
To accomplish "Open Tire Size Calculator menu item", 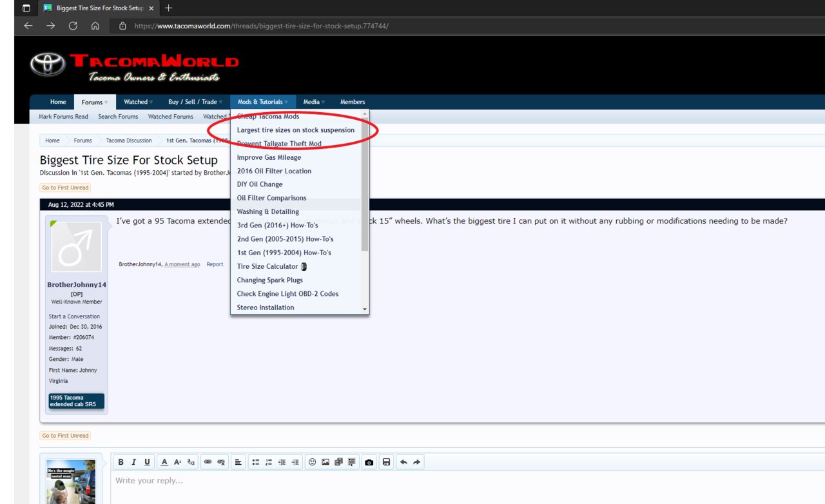I will (271, 266).
